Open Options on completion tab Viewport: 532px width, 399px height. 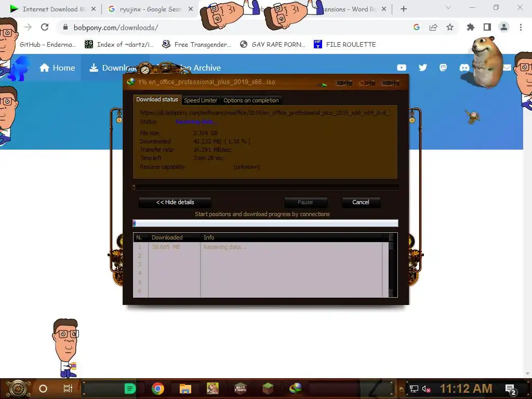point(251,100)
